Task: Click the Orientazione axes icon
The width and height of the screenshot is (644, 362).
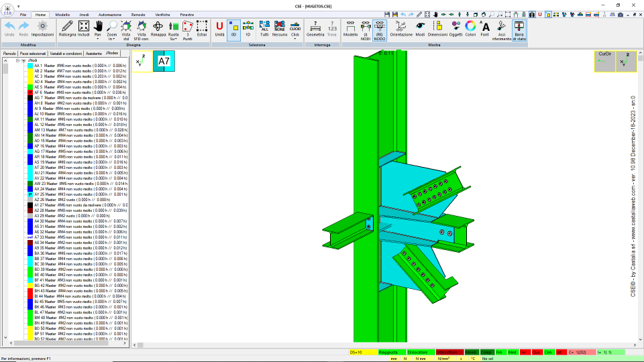Action: click(401, 27)
